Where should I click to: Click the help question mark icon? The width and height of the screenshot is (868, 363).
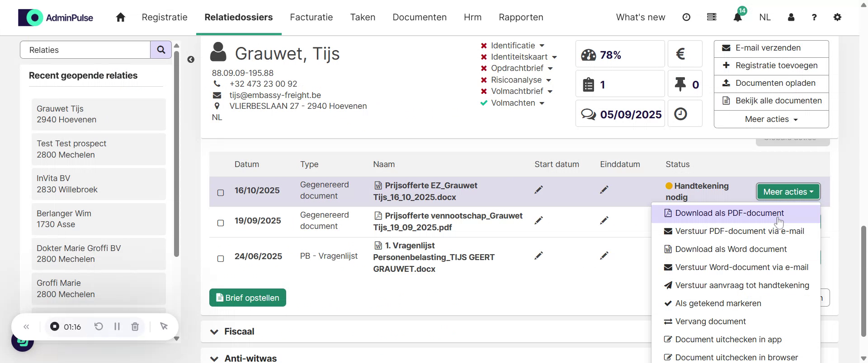[814, 17]
